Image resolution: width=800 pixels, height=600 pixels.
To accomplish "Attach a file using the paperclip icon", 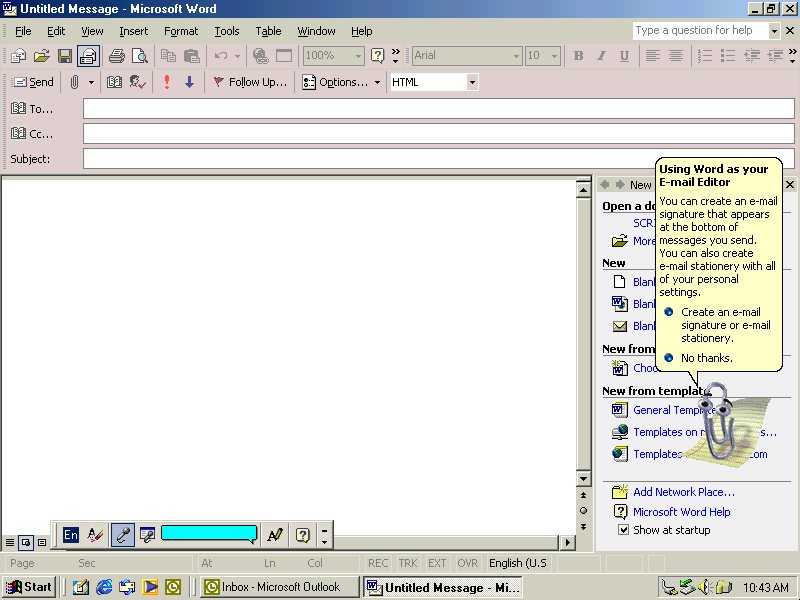I will pyautogui.click(x=74, y=82).
